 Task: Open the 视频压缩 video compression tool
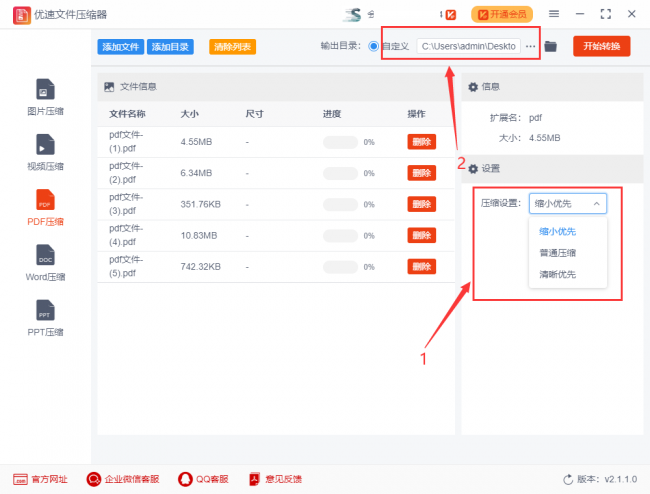pos(45,153)
